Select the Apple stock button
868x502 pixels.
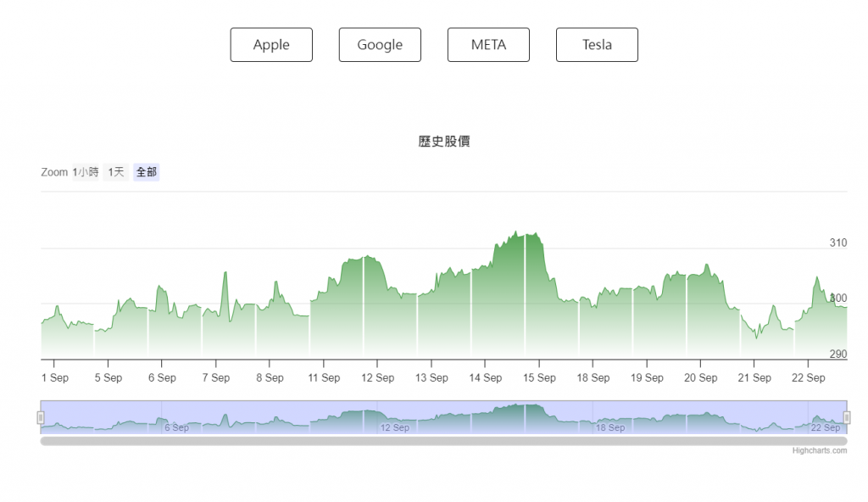(x=271, y=45)
